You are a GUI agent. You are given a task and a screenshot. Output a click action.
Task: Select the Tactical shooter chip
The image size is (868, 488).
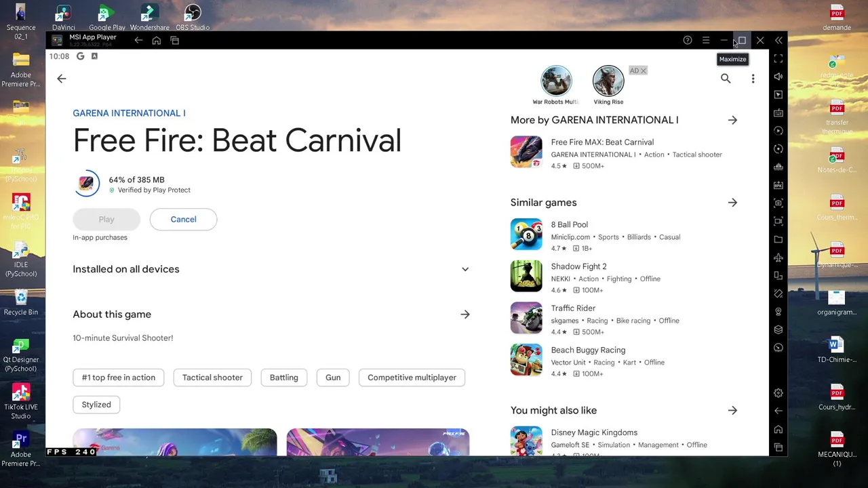(212, 378)
